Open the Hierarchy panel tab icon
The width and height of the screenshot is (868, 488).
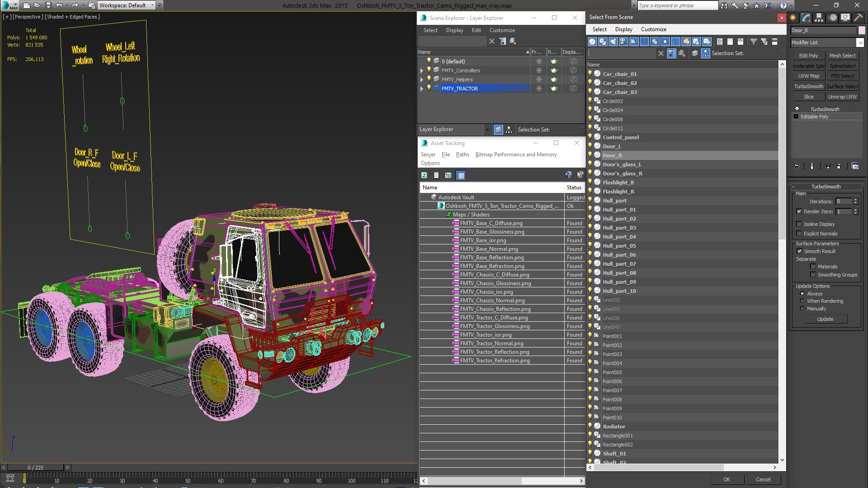(x=819, y=18)
